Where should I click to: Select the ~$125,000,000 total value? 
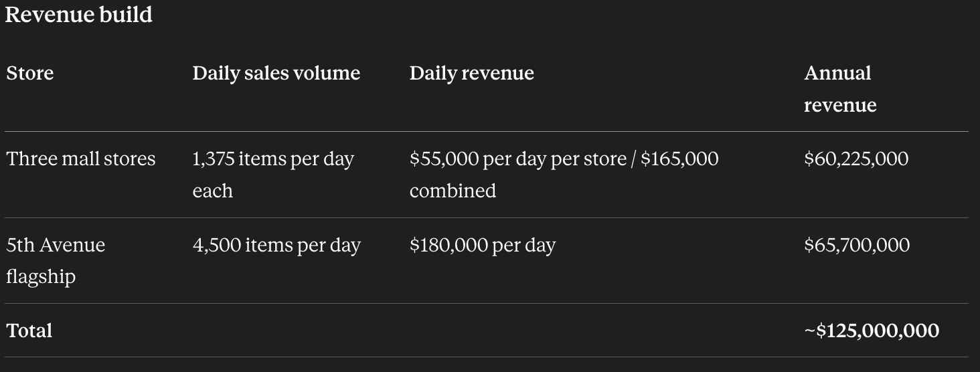pyautogui.click(x=872, y=331)
